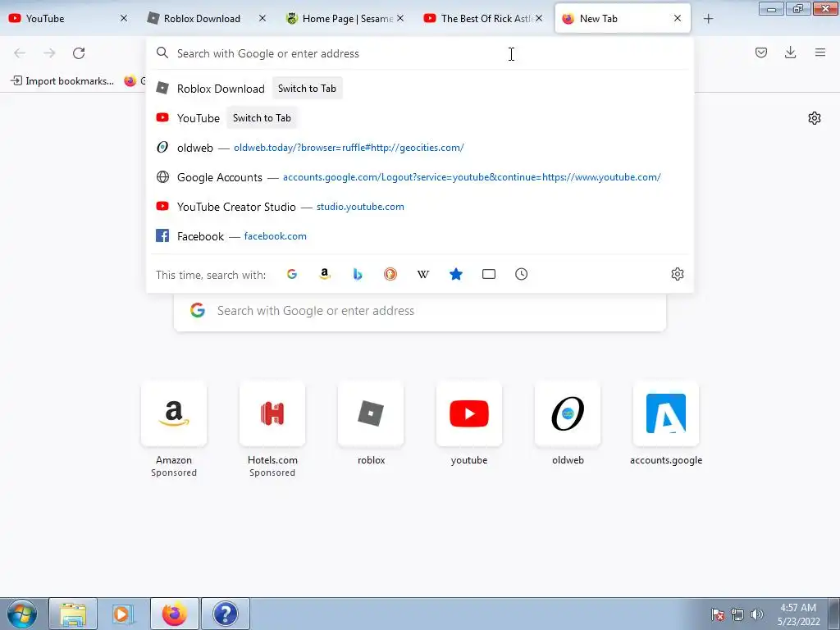Switch to Home Page Sesame tab

click(x=343, y=19)
